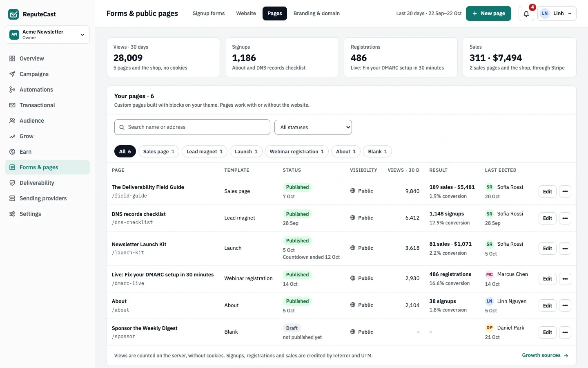Follow the Growth sources link
The height and width of the screenshot is (368, 588).
(545, 355)
